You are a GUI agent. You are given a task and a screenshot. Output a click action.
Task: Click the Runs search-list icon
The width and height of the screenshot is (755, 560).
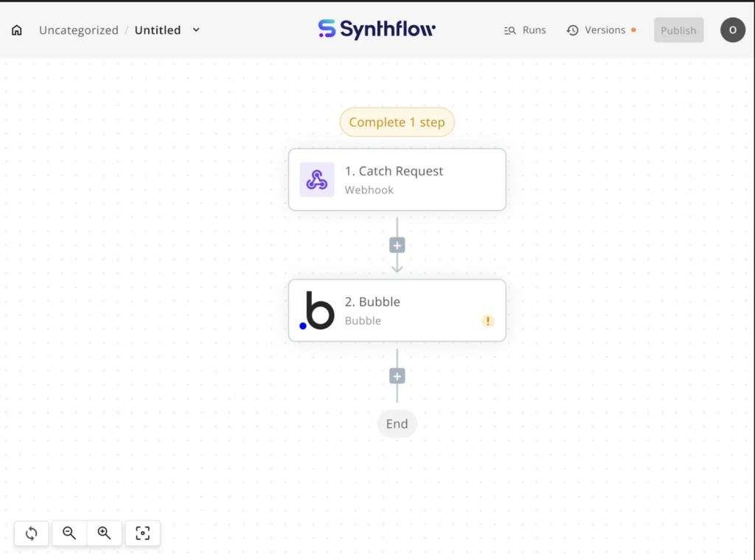click(x=510, y=31)
